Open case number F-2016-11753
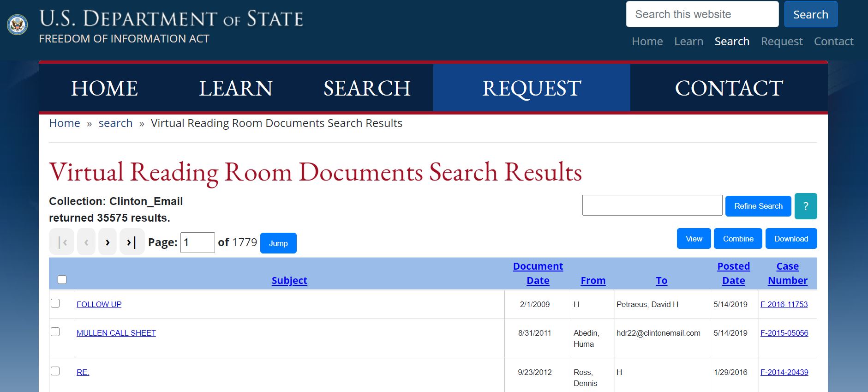The height and width of the screenshot is (392, 868). pyautogui.click(x=784, y=304)
